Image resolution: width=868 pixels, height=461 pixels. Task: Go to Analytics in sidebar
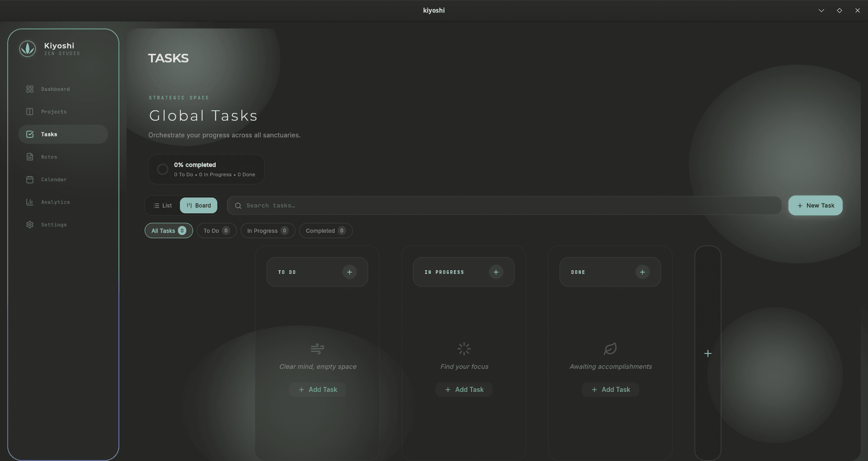point(63,202)
